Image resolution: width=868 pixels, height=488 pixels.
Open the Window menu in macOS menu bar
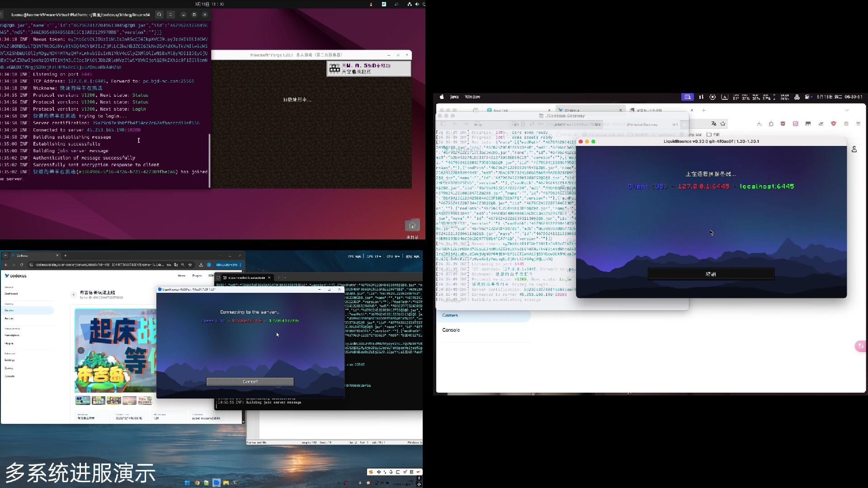(x=472, y=97)
